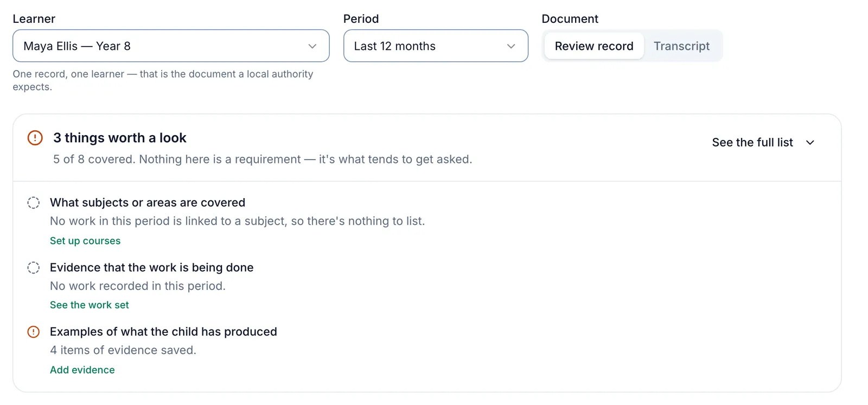Image resolution: width=868 pixels, height=405 pixels.
Task: Click the alert icon beside 3 things worth a look
Action: [35, 138]
